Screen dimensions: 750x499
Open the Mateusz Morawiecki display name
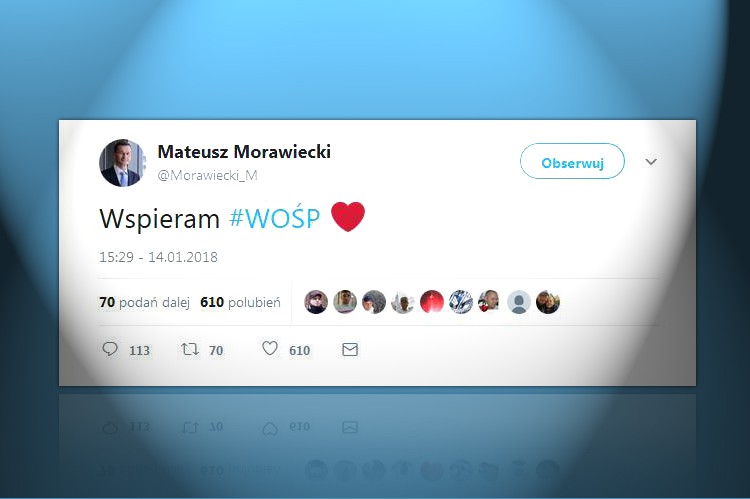tap(244, 152)
